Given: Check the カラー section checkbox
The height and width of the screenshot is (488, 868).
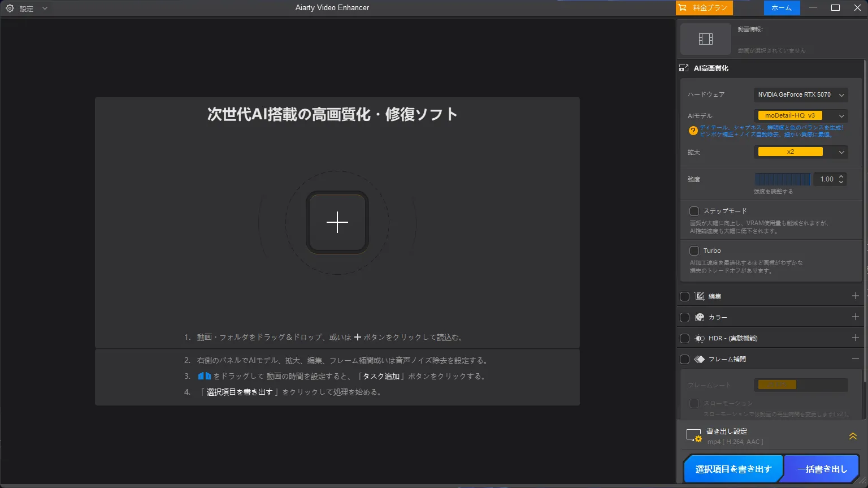Looking at the screenshot, I should (x=684, y=317).
